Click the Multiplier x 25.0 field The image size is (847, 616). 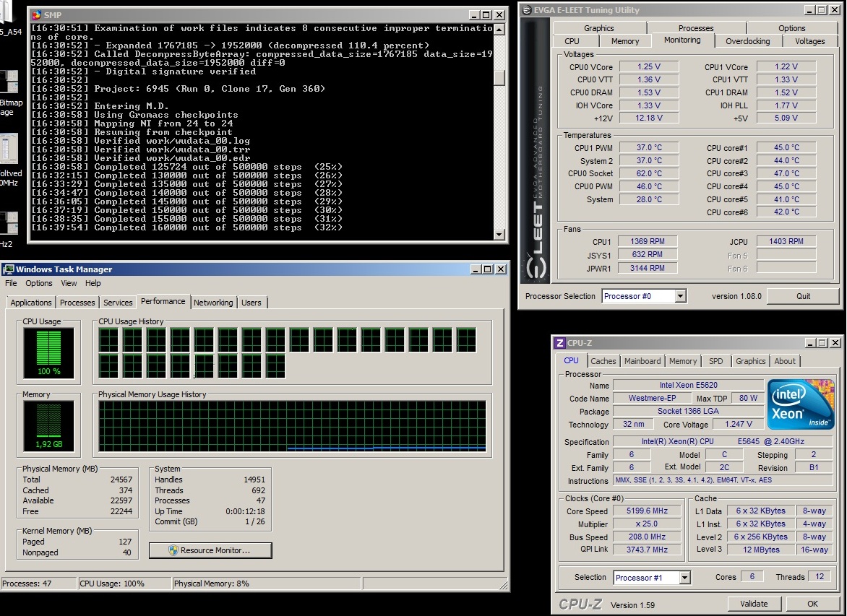click(x=647, y=524)
